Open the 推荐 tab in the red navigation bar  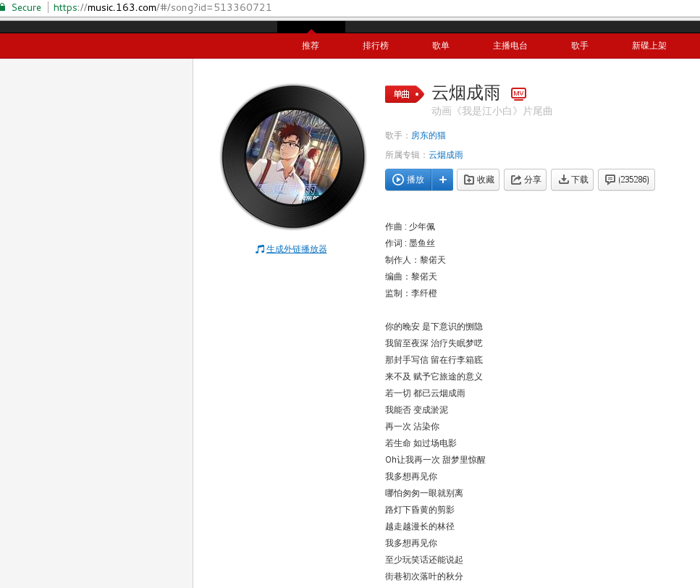click(x=311, y=46)
